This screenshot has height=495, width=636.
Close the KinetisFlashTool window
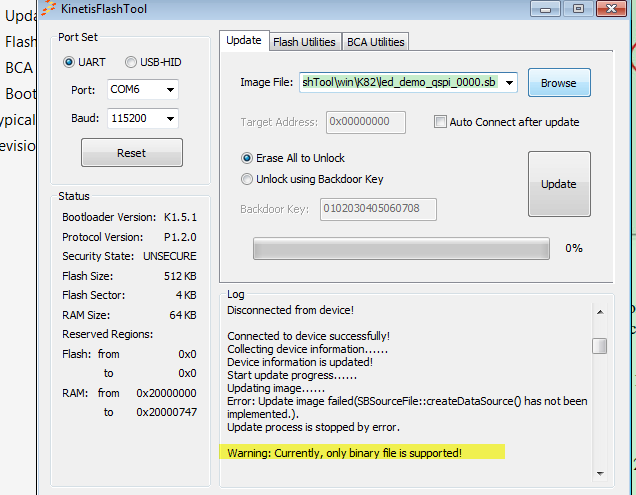(x=611, y=9)
